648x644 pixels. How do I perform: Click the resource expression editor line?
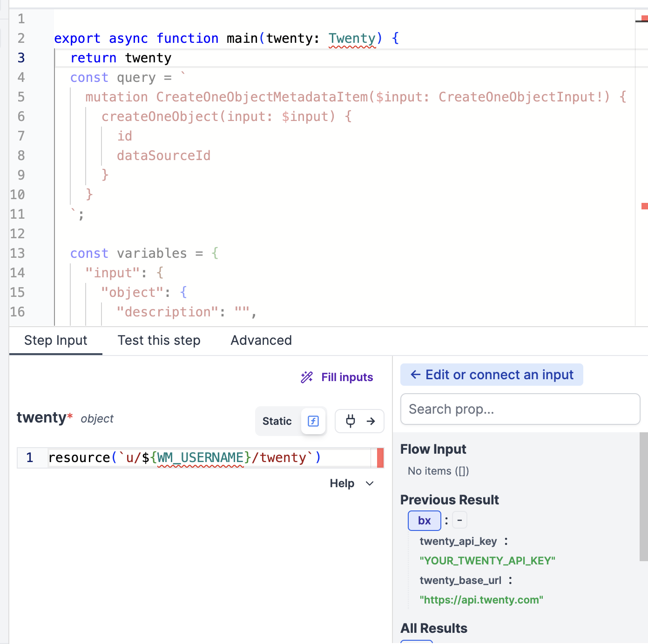[209, 458]
